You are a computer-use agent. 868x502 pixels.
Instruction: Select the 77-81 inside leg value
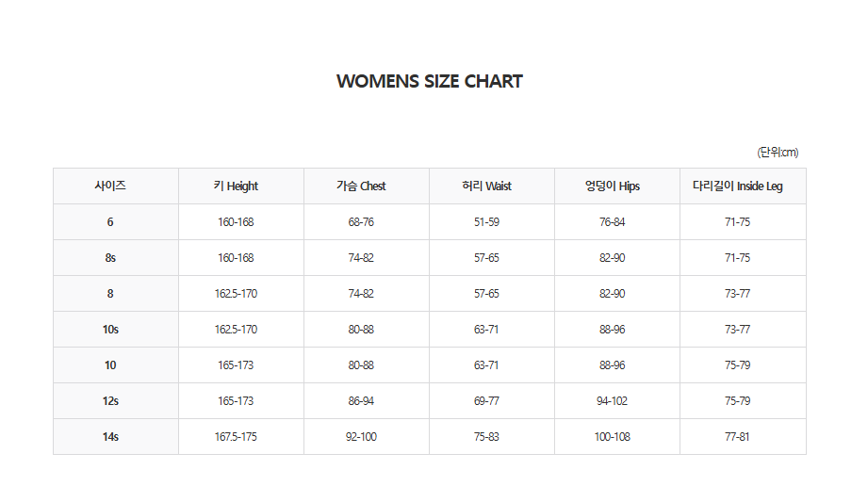737,437
